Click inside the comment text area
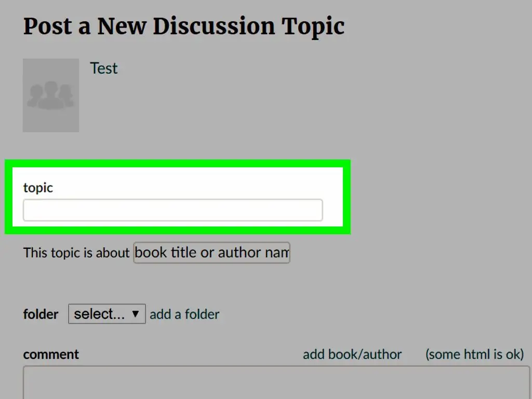 point(276,382)
